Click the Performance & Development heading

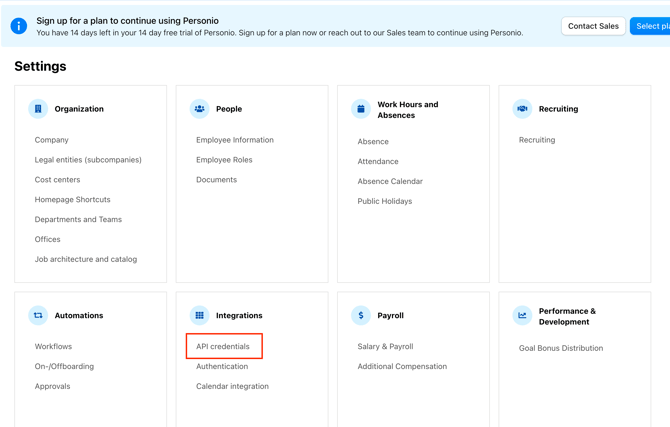tap(567, 316)
